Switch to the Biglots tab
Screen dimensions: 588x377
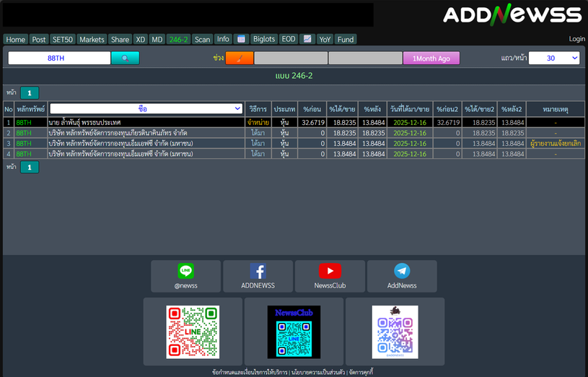click(x=264, y=40)
